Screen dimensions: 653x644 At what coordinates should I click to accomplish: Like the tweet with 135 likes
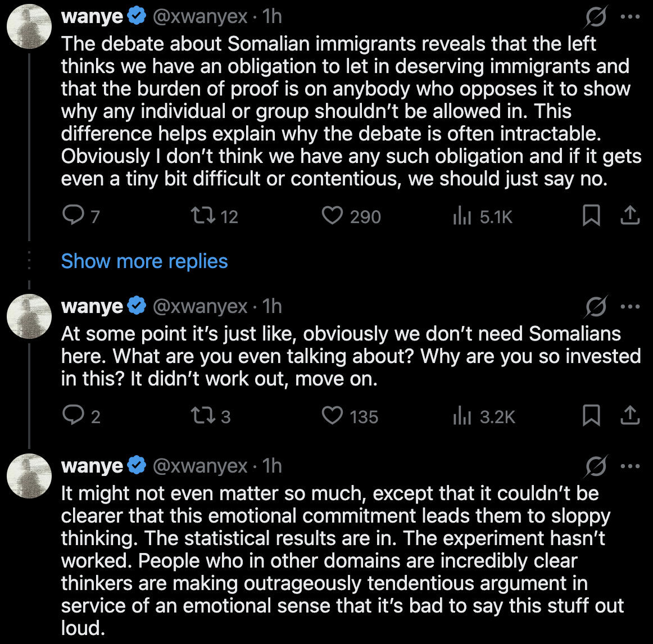332,416
